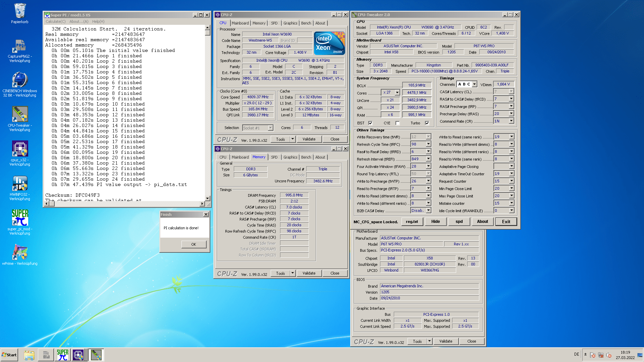Open Tools dropdown arrow in top CPU-Z window
The width and height of the screenshot is (644, 362).
tap(292, 139)
